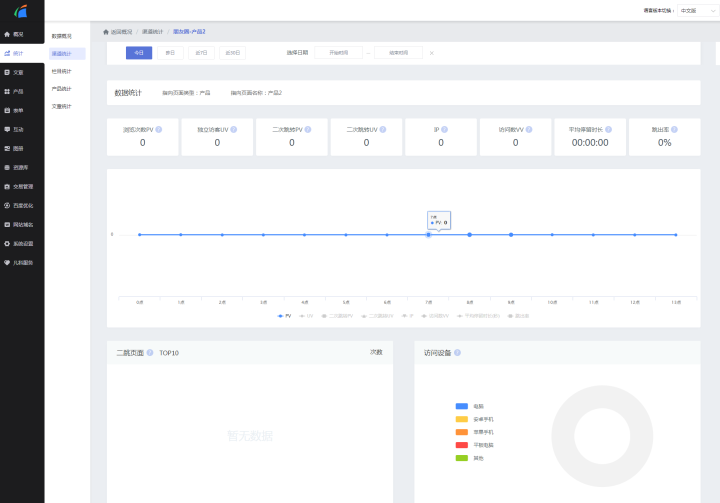Click the 00:00:00 average stay value
This screenshot has width=720, height=503.
pos(590,143)
